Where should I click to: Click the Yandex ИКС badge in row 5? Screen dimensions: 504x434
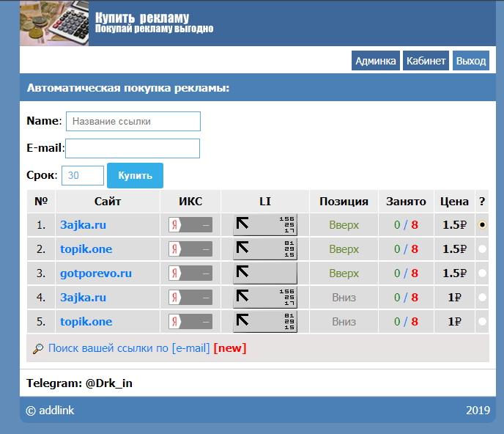point(190,322)
